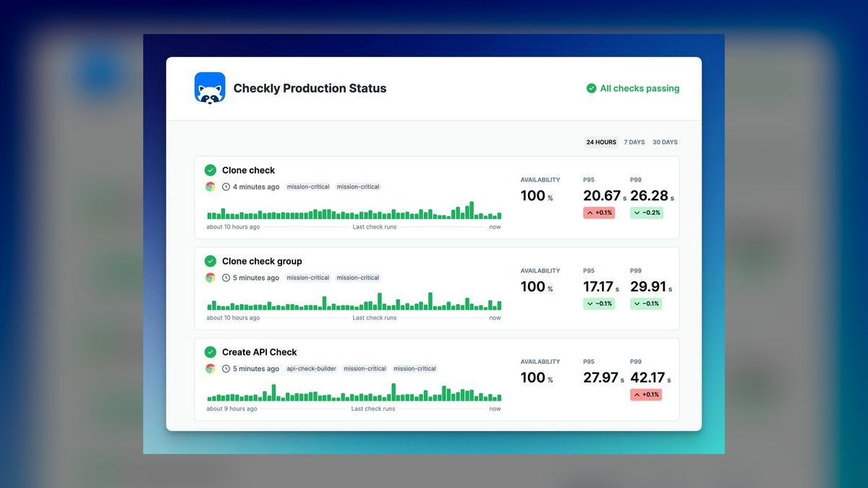
Task: Click Last check runs label under Create API Check
Action: click(x=373, y=409)
